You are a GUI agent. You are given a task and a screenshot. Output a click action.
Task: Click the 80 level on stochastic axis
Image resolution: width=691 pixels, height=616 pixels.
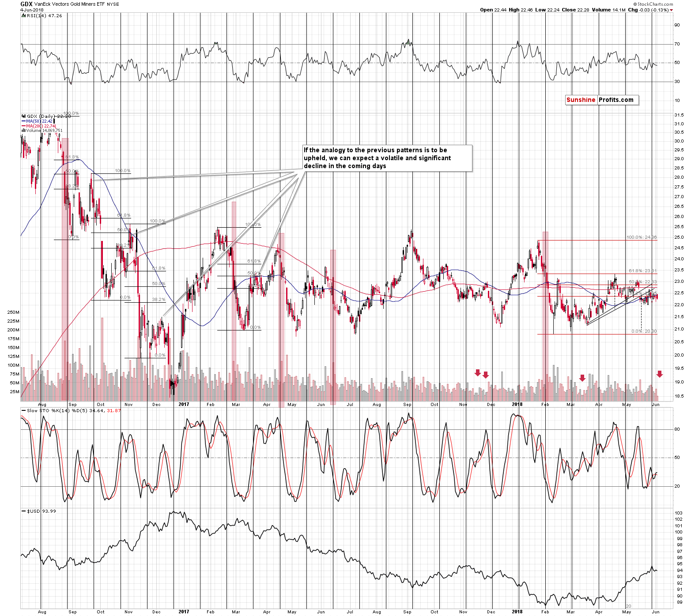(x=677, y=429)
